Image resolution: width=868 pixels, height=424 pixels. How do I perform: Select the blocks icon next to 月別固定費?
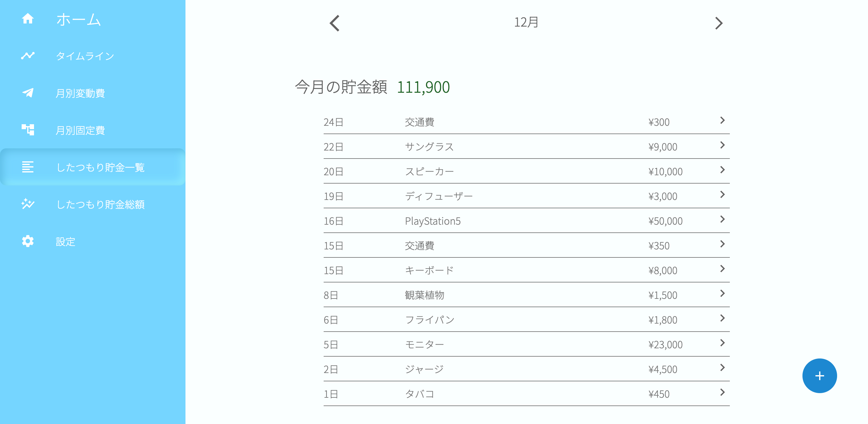[28, 130]
